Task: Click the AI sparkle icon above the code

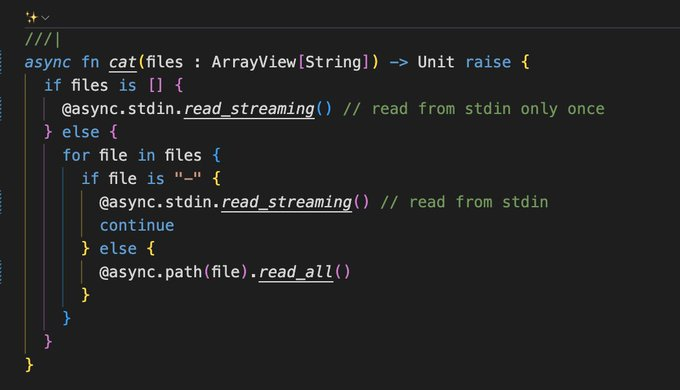Action: pyautogui.click(x=32, y=17)
